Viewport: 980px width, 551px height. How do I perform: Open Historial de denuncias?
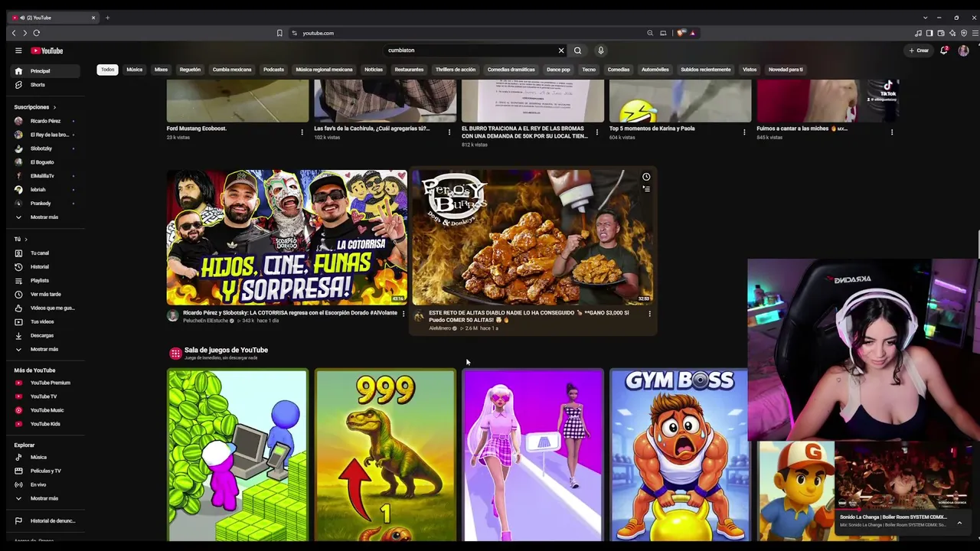pyautogui.click(x=46, y=521)
